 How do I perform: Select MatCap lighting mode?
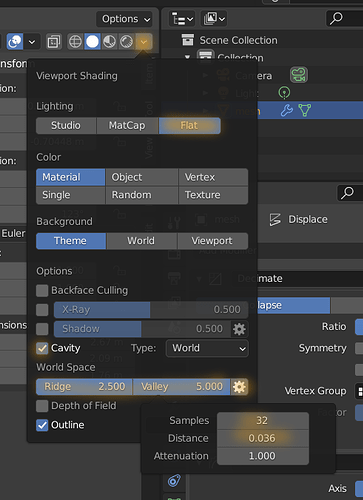pyautogui.click(x=127, y=126)
